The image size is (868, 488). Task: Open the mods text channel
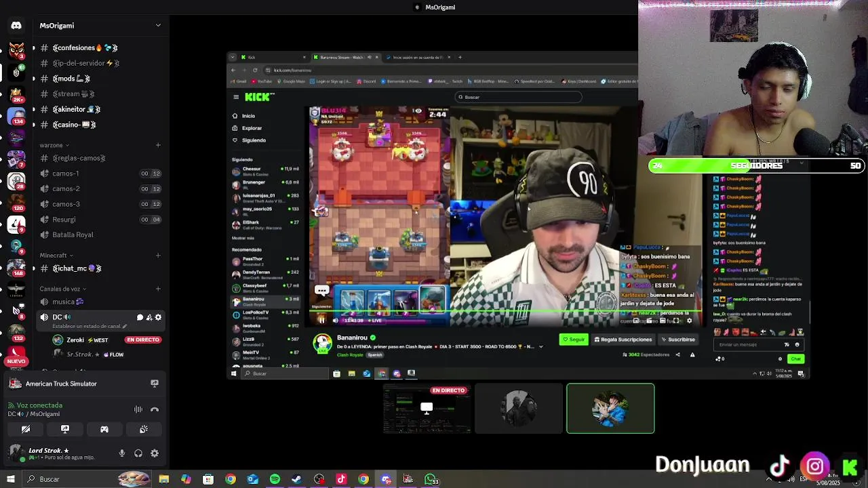pos(100,79)
